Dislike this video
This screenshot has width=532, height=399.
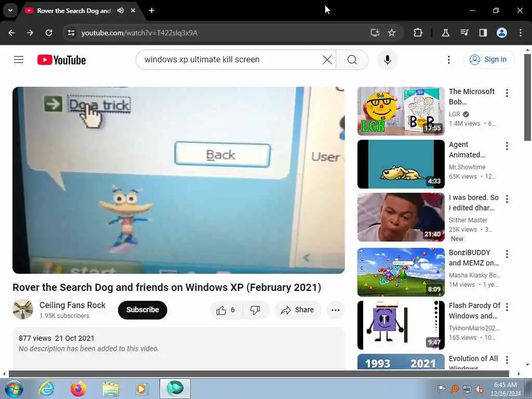pyautogui.click(x=255, y=310)
